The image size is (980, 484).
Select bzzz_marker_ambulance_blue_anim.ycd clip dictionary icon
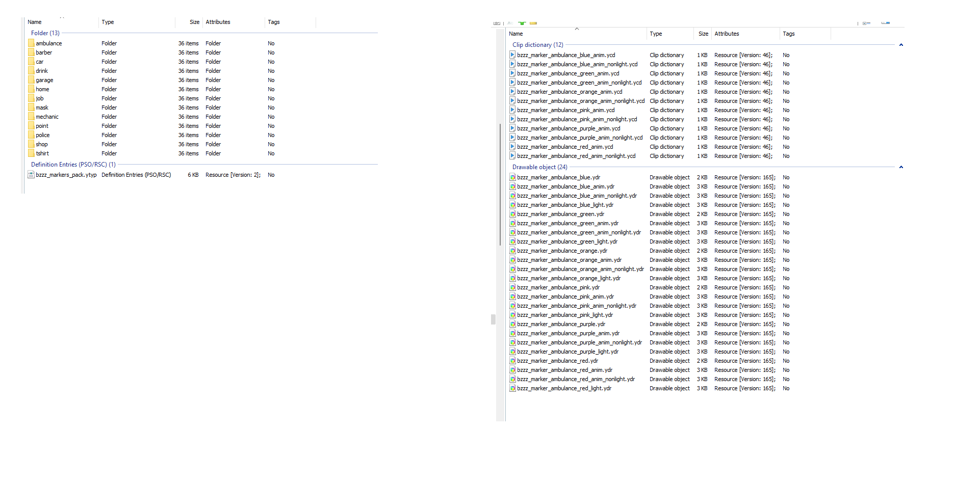pos(512,55)
